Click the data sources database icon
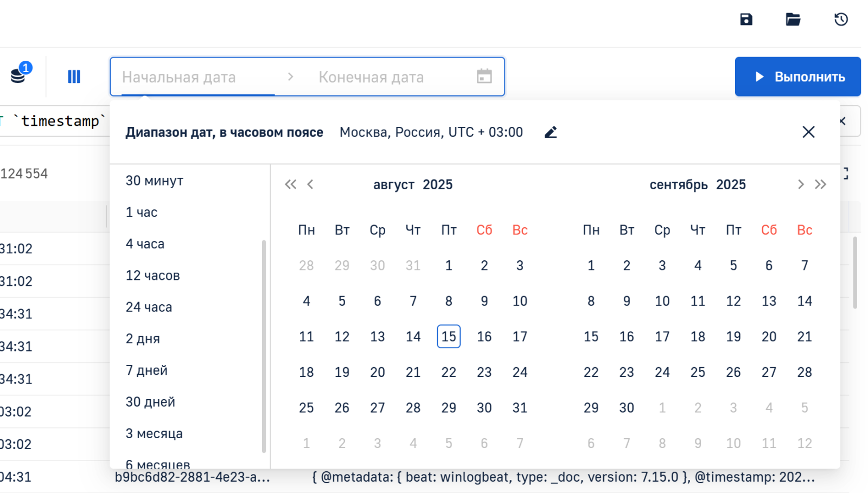This screenshot has height=493, width=868. [x=19, y=75]
